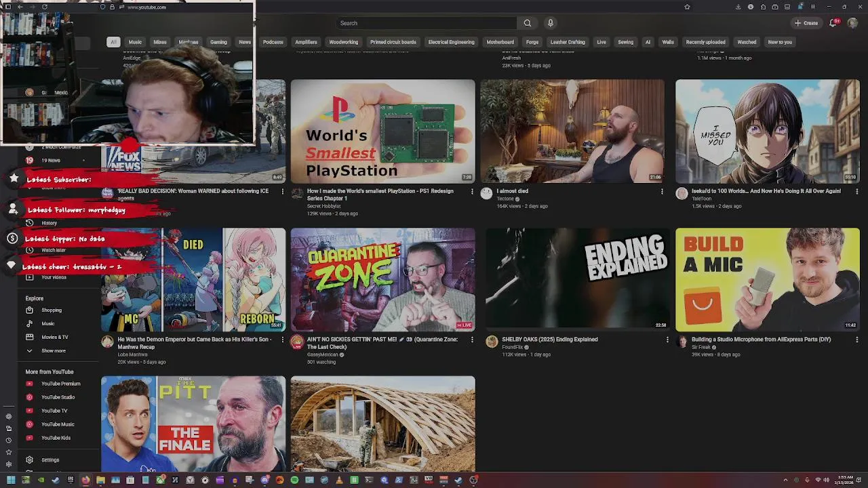Select the Music filter chip
The width and height of the screenshot is (868, 488).
(135, 42)
